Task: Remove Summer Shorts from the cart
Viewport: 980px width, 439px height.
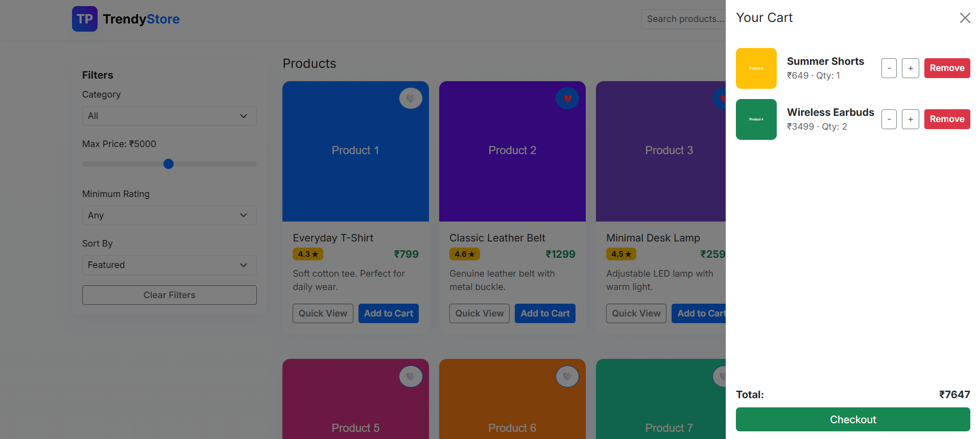Action: pyautogui.click(x=946, y=68)
